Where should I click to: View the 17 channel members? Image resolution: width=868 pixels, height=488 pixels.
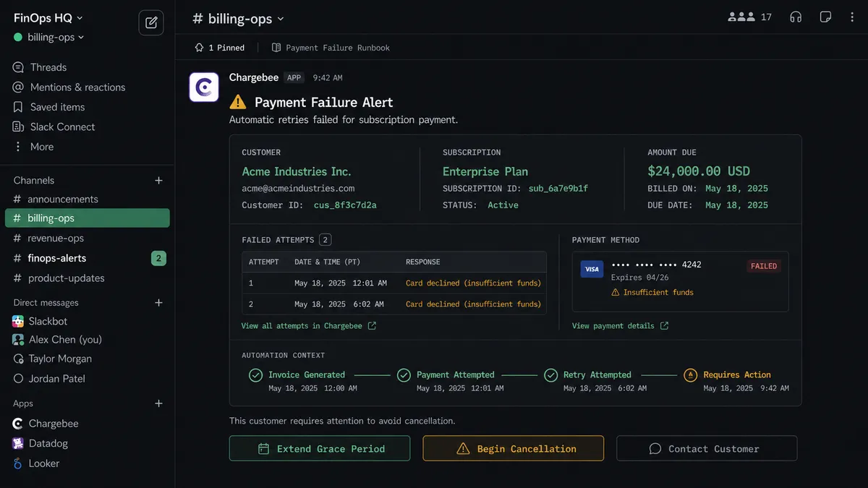tap(749, 17)
